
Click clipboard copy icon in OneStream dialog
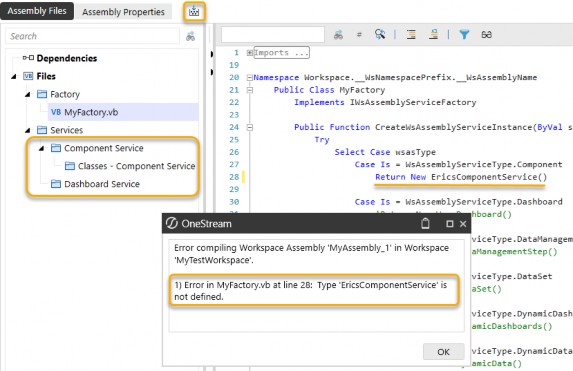click(x=425, y=223)
